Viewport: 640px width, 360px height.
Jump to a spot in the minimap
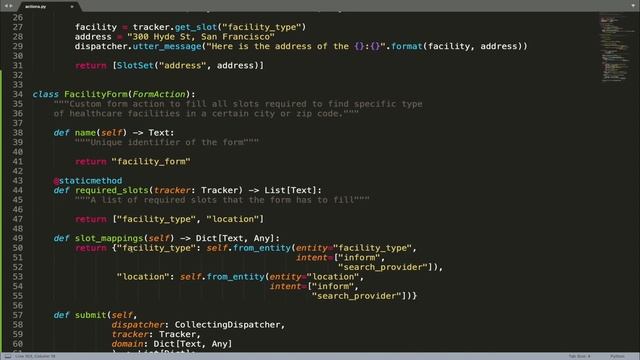(616, 47)
